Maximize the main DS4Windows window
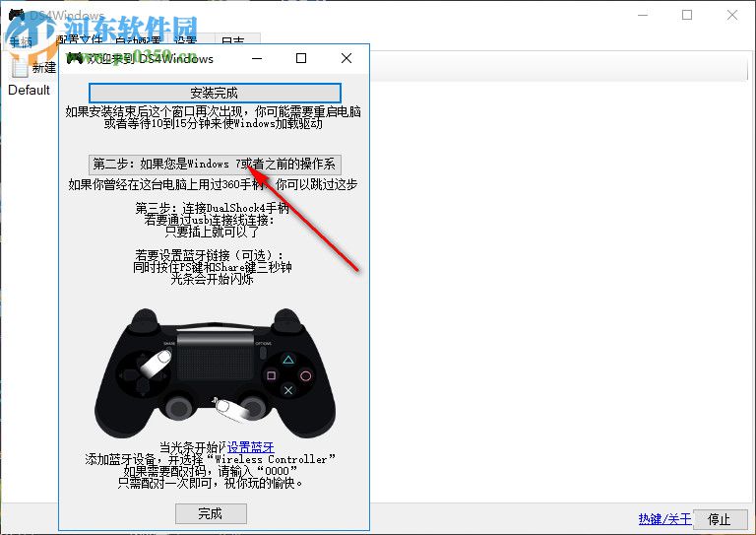The width and height of the screenshot is (756, 535). coord(687,15)
